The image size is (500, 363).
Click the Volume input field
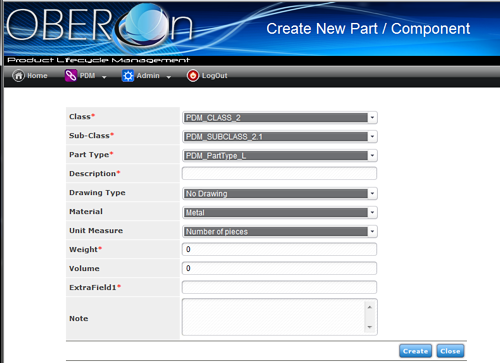(x=279, y=268)
